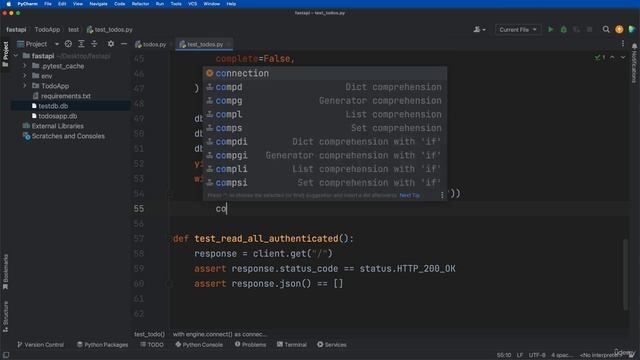Choose compgi Generator comprehension with if
Screen dimensions: 640x360
click(x=325, y=156)
